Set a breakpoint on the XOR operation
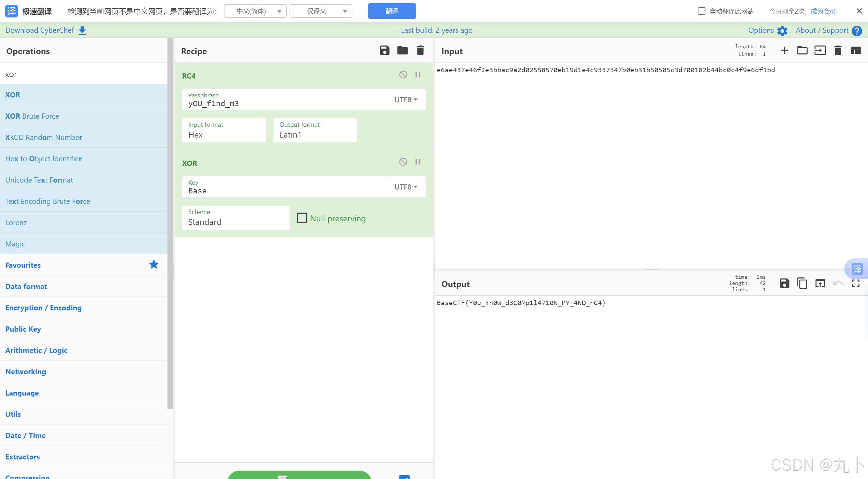The width and height of the screenshot is (868, 479). click(418, 162)
